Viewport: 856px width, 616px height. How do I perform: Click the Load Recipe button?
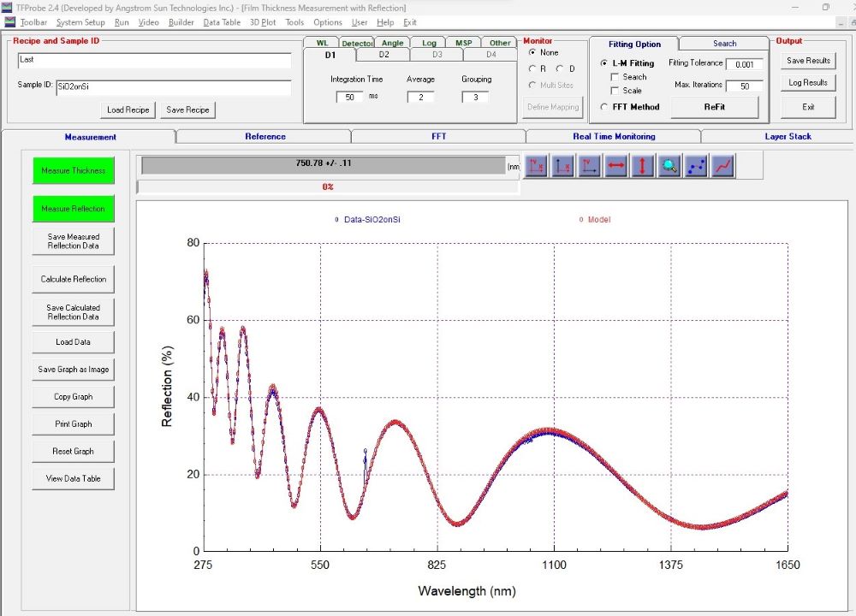pos(128,110)
